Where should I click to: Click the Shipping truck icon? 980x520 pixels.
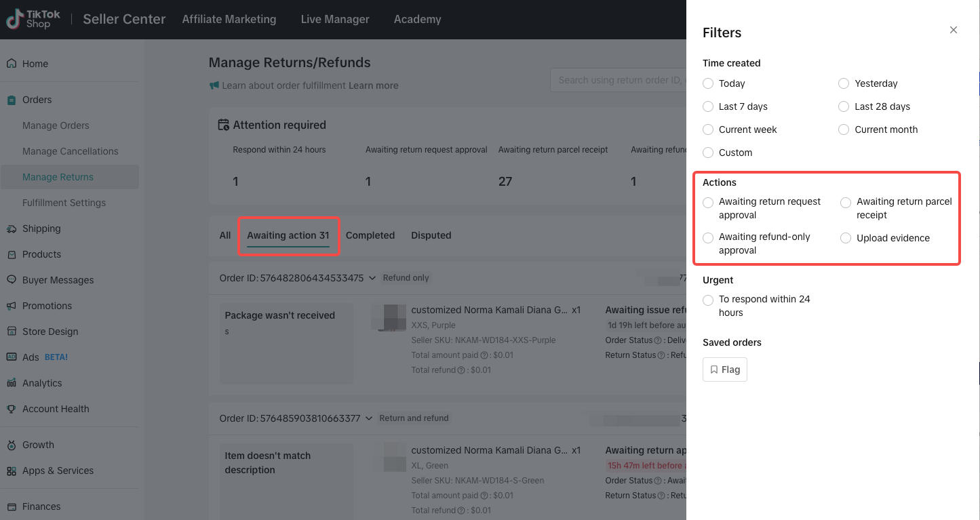[x=12, y=228]
